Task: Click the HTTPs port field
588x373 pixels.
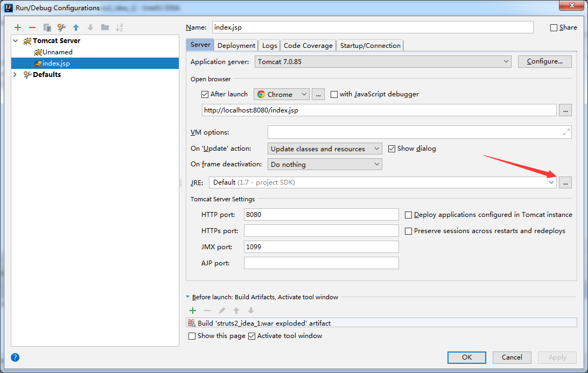Action: pyautogui.click(x=321, y=230)
